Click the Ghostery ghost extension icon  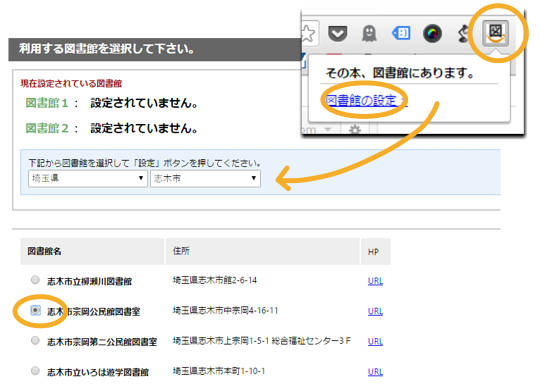(369, 34)
